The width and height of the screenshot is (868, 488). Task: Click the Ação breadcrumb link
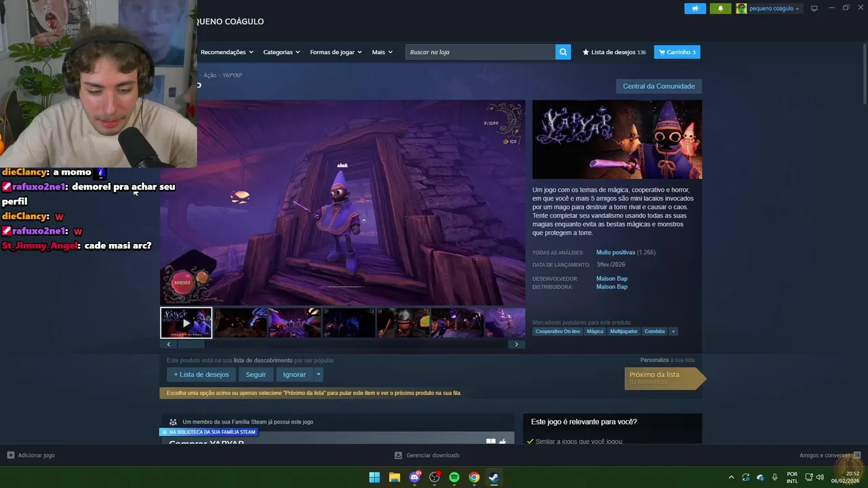(x=210, y=75)
